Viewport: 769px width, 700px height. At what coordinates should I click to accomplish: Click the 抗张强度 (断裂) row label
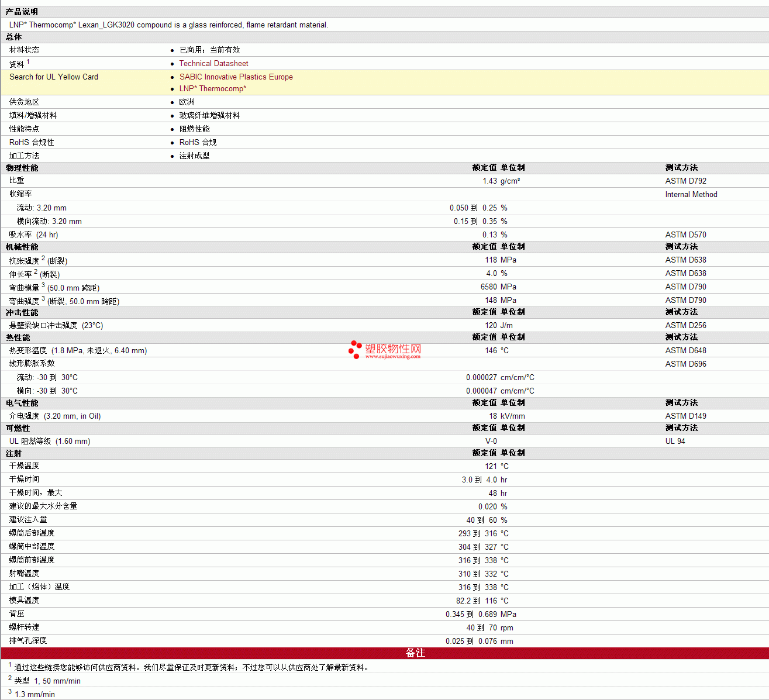pos(38,260)
